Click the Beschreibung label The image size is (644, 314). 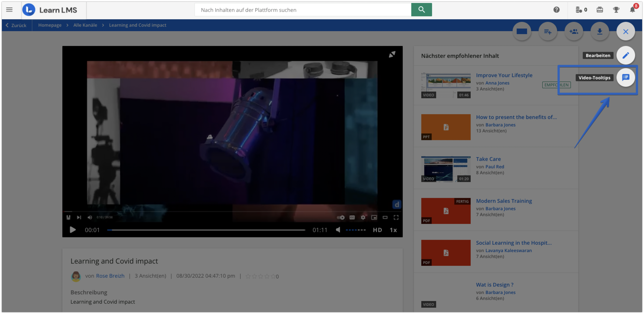pyautogui.click(x=89, y=292)
